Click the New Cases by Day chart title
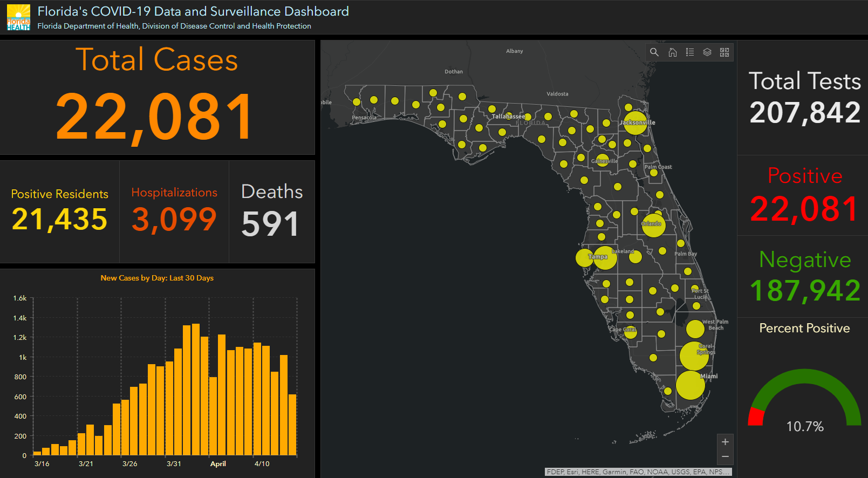Viewport: 868px width, 478px height. click(x=157, y=278)
